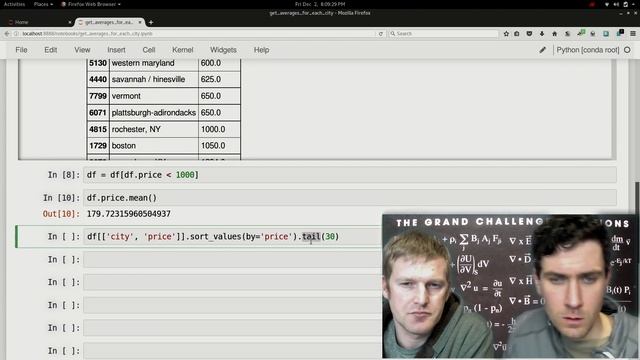Click the 'boston' table cell
640x360 pixels.
click(x=154, y=146)
